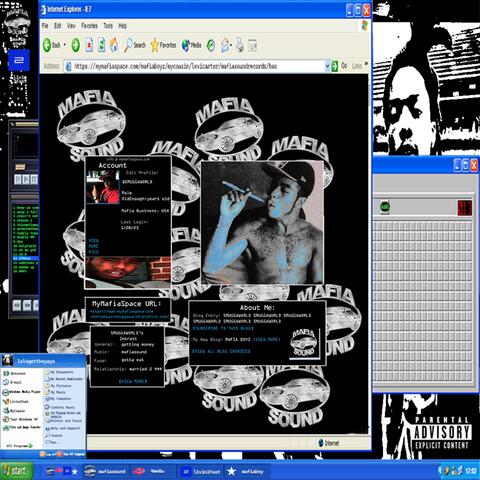The height and width of the screenshot is (480, 480).
Task: Stop page loading with red X icon
Action: pos(89,45)
